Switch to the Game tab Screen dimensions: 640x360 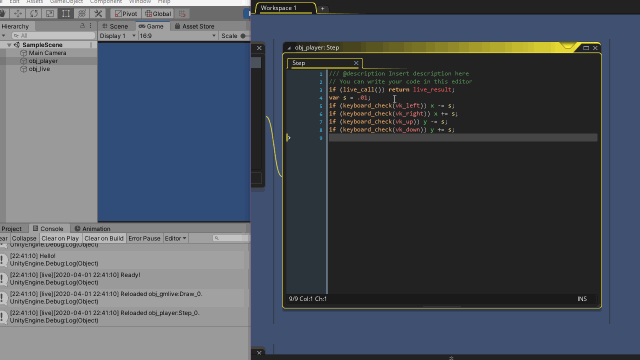coord(151,26)
